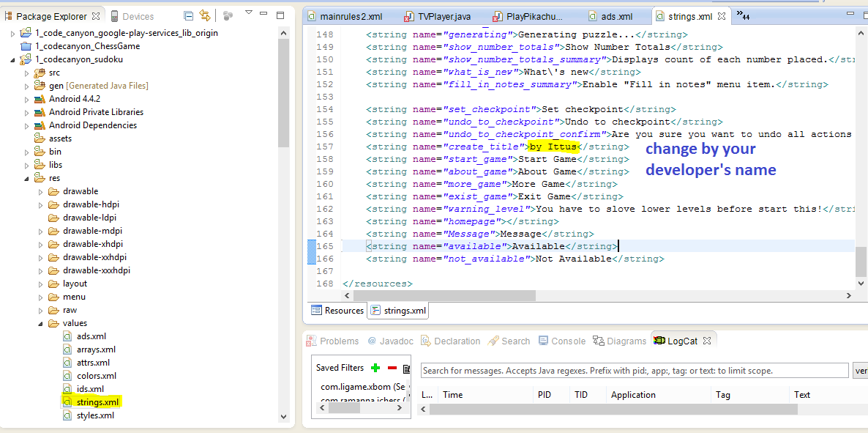The image size is (868, 433).
Task: Close the Package Explorer tab
Action: 96,16
